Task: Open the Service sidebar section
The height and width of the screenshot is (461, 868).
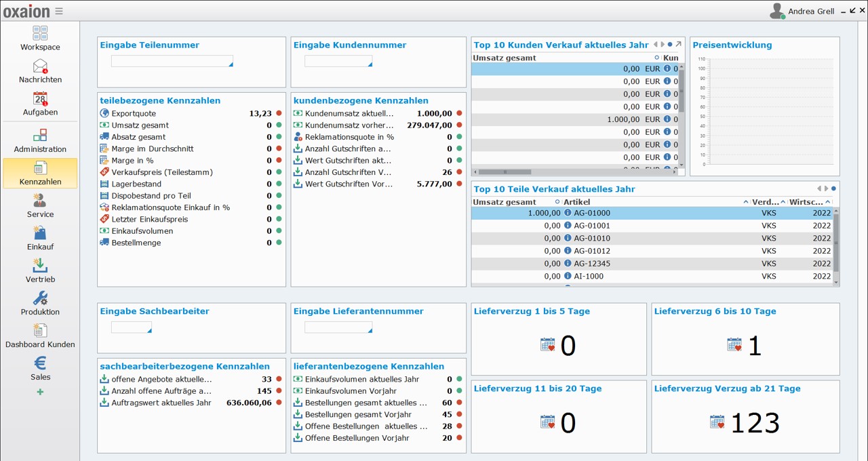Action: (40, 205)
